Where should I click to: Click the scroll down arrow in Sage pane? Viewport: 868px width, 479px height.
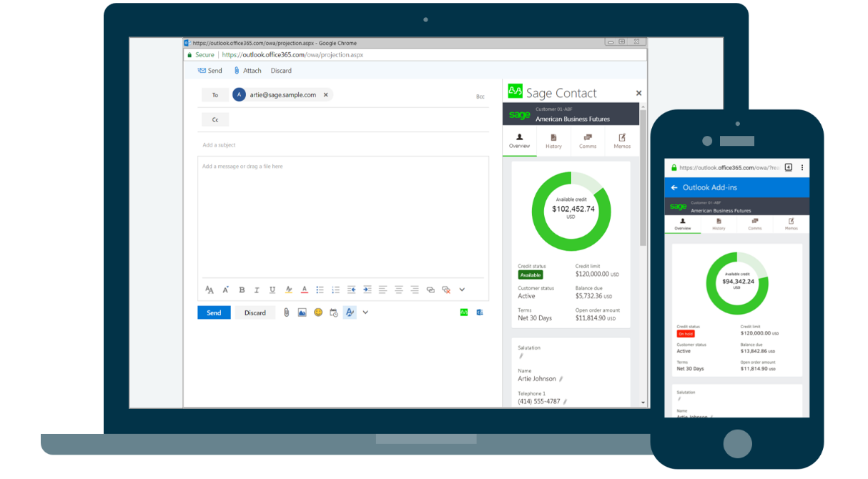click(x=643, y=403)
